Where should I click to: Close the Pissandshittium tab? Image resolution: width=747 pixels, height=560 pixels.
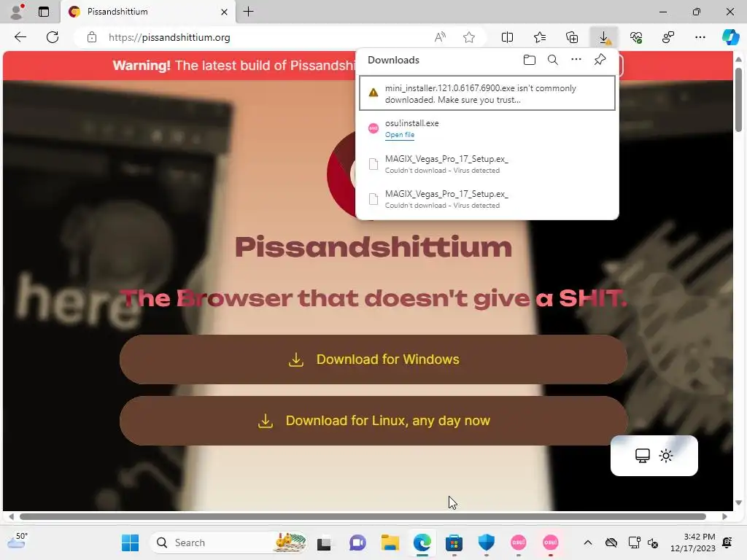coord(224,12)
